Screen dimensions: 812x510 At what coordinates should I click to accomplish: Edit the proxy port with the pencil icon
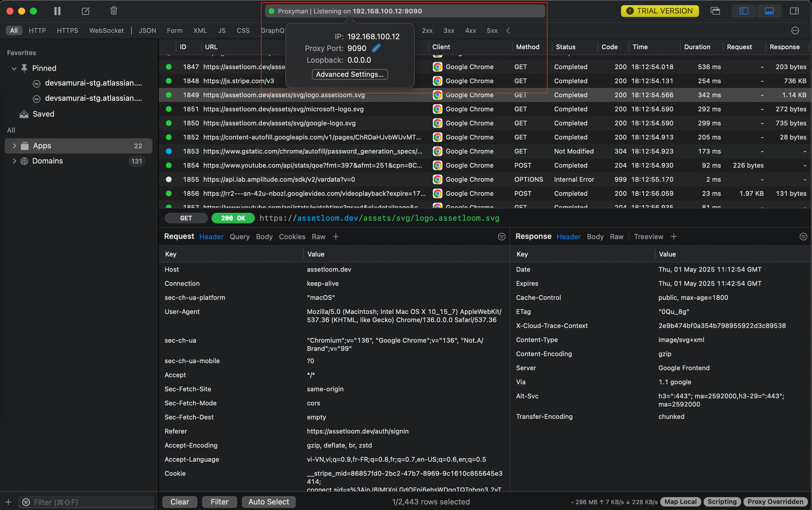[376, 48]
